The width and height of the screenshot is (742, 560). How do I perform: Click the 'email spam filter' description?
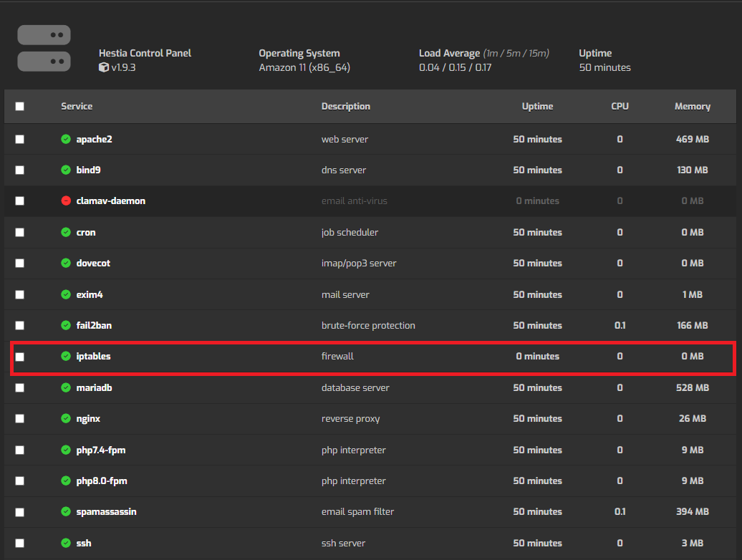pos(358,512)
